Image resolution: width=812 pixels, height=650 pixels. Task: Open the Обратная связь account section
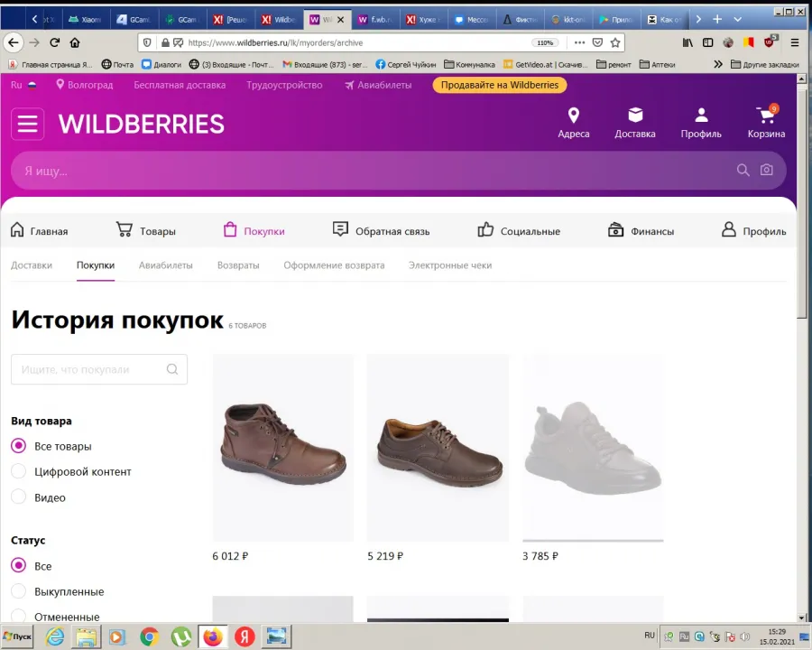(381, 230)
